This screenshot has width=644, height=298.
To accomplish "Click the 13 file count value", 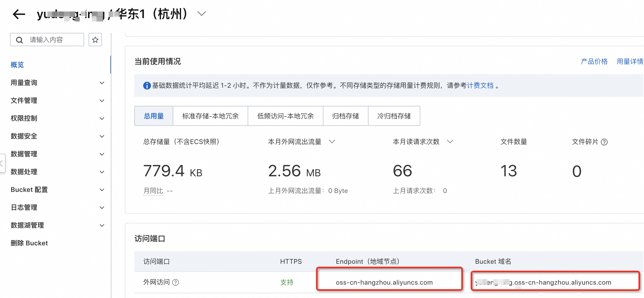I will [509, 171].
